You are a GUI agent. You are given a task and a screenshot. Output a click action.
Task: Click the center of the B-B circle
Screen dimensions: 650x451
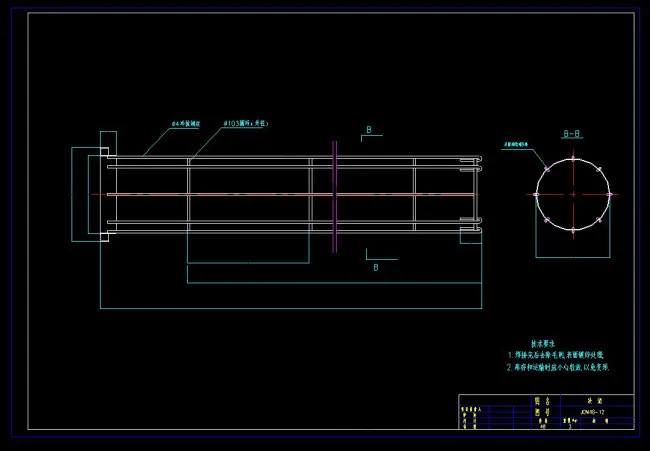[571, 194]
